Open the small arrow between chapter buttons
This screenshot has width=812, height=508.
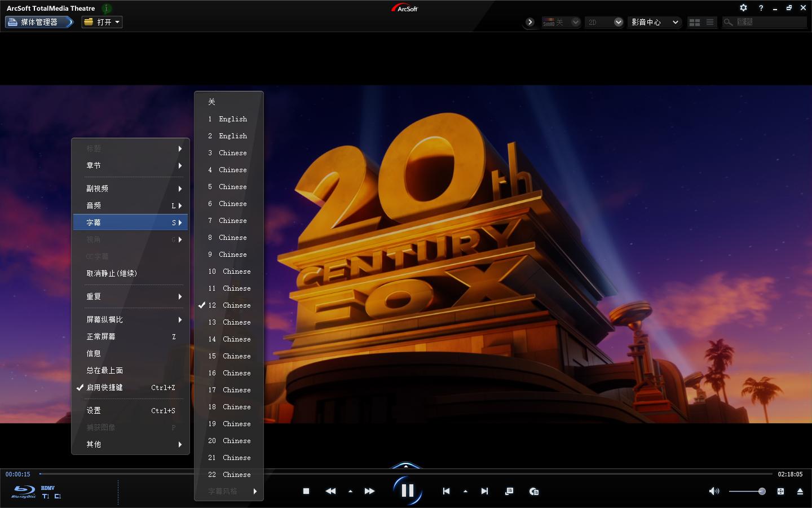click(465, 491)
